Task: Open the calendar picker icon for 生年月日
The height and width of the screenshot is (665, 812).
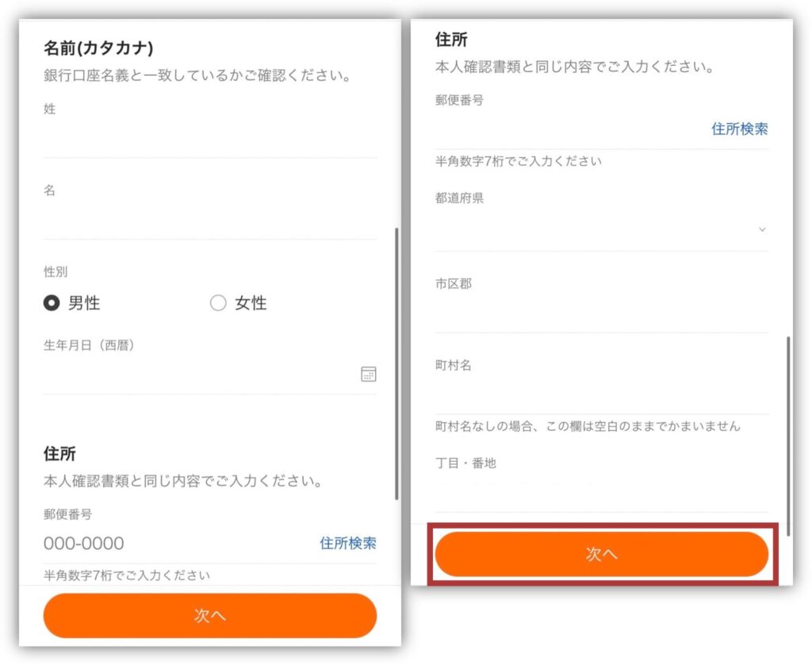Action: point(368,375)
